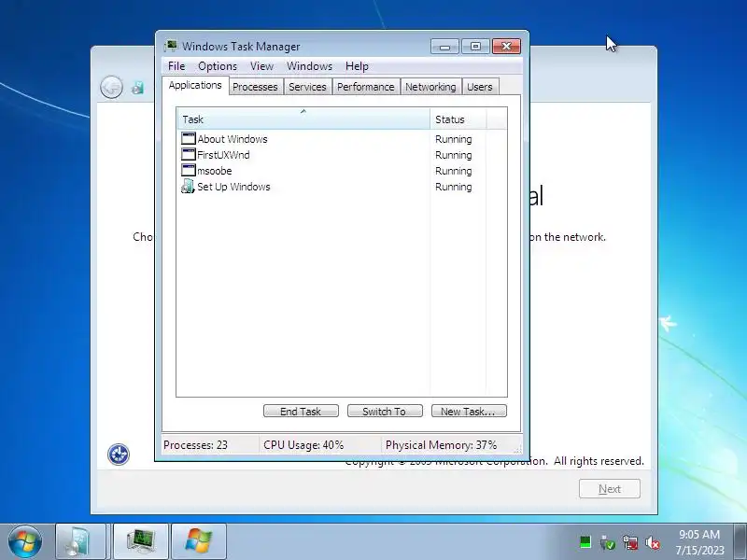Close the Windows Task Manager window
The image size is (747, 560).
[x=506, y=46]
